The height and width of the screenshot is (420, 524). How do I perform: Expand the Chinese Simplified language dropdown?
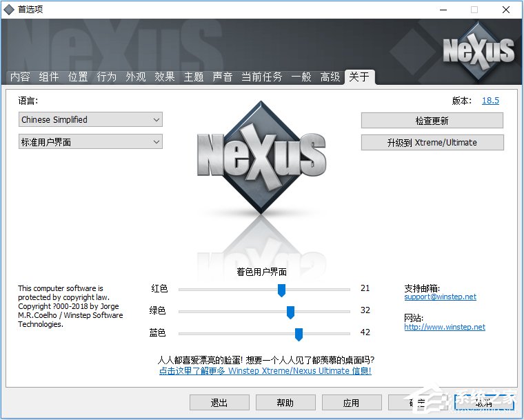90,119
